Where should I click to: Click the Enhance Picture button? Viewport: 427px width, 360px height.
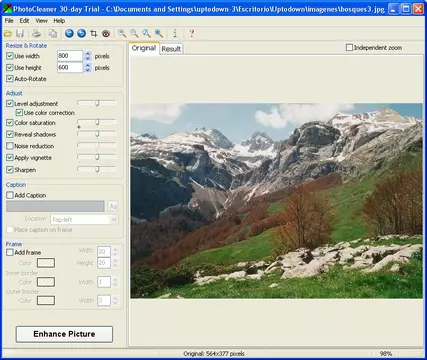coord(64,334)
